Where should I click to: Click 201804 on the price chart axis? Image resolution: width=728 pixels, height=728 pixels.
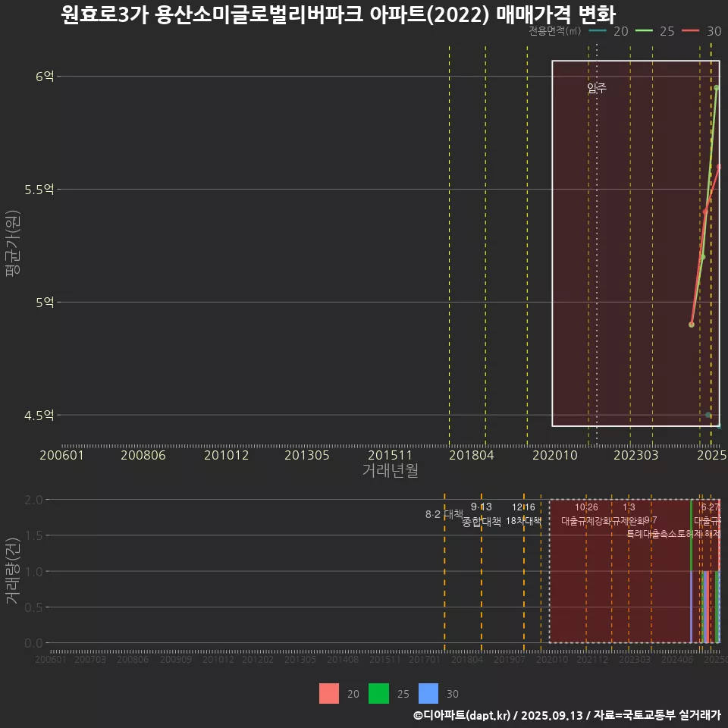click(471, 455)
